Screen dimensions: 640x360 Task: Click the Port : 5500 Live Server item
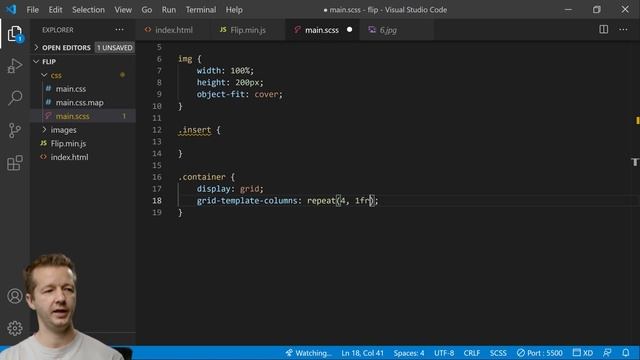[540, 353]
